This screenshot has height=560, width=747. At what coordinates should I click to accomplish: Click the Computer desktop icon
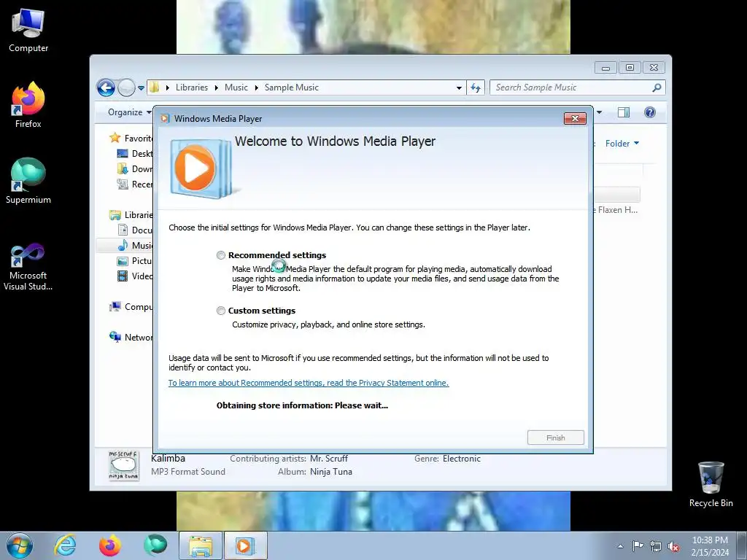point(28,31)
